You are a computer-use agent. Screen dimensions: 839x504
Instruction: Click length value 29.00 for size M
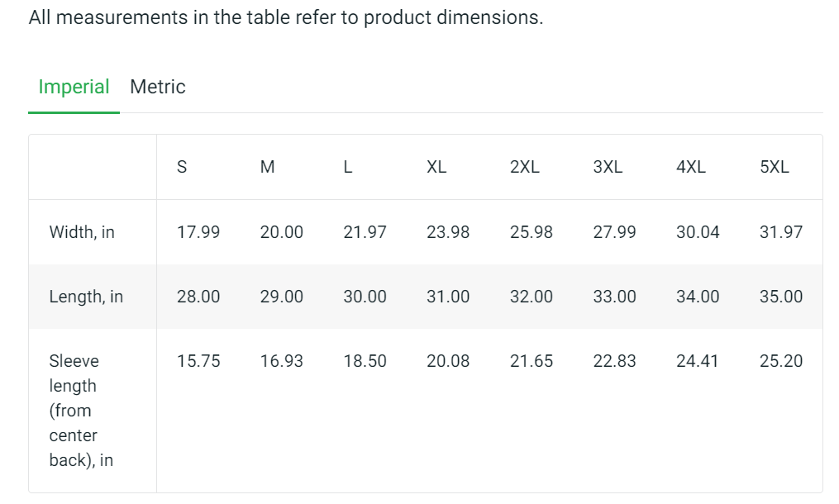[x=281, y=297]
